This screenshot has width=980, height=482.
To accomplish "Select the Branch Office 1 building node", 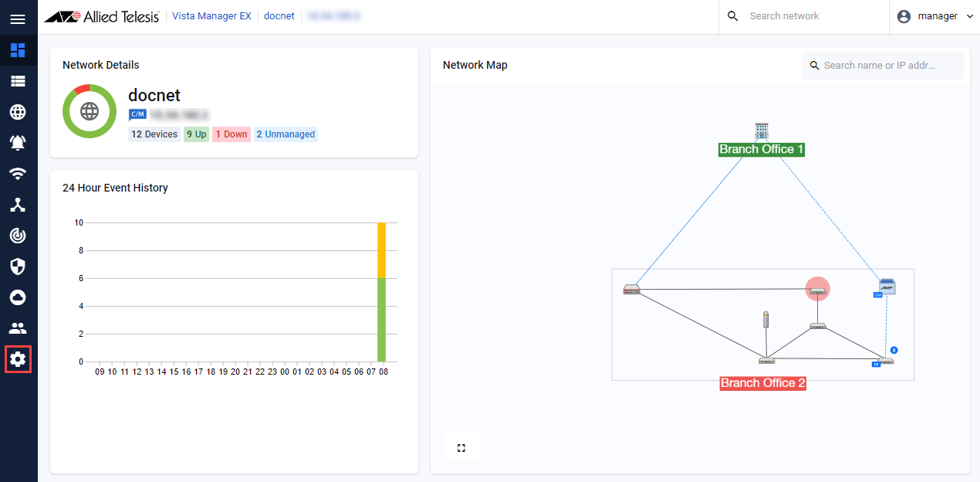I will (x=762, y=131).
